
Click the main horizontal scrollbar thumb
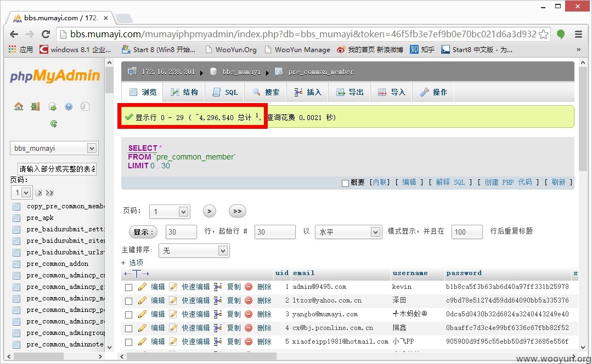click(201, 356)
